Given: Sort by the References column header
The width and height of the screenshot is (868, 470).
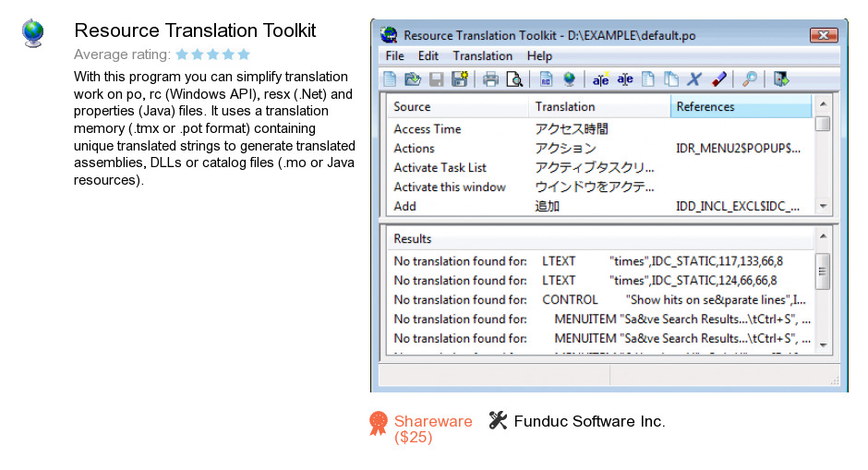Looking at the screenshot, I should point(741,106).
